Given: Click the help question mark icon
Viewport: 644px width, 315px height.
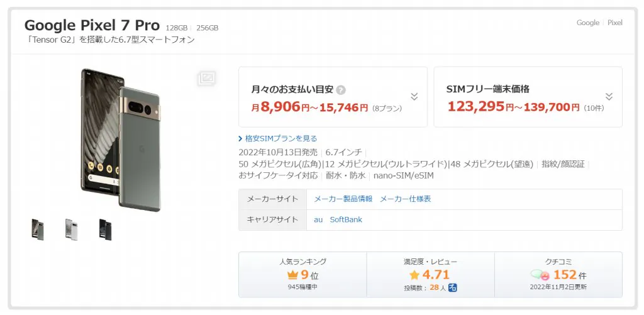Looking at the screenshot, I should coord(341,90).
